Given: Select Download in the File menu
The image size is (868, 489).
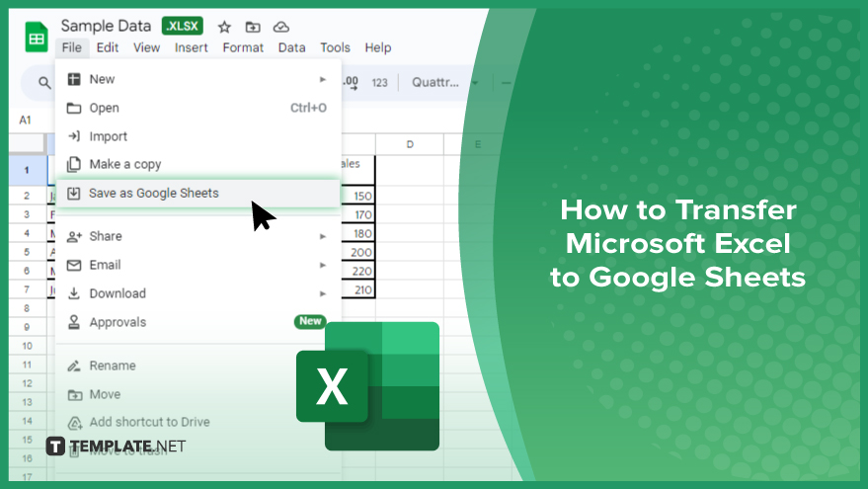Looking at the screenshot, I should [x=198, y=293].
